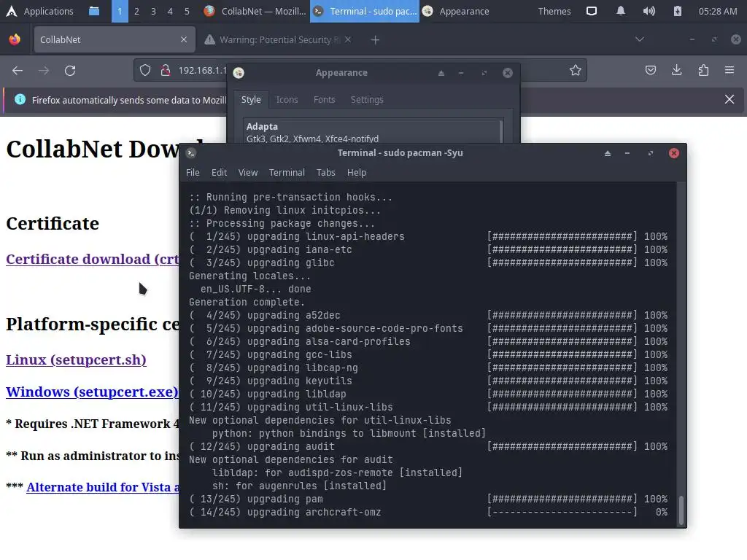This screenshot has height=560, width=747.
Task: Click the volume speaker icon
Action: pyautogui.click(x=649, y=11)
